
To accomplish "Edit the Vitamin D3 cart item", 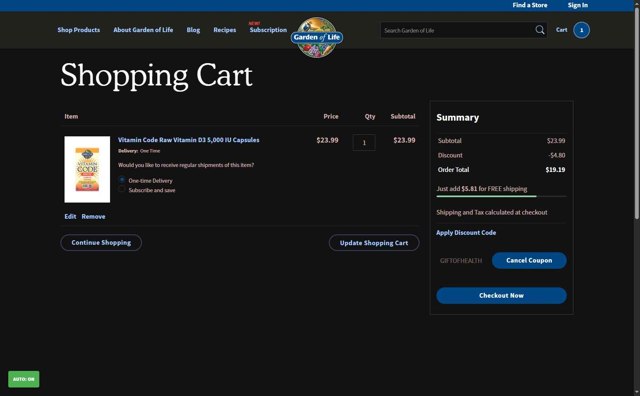I will [x=70, y=216].
